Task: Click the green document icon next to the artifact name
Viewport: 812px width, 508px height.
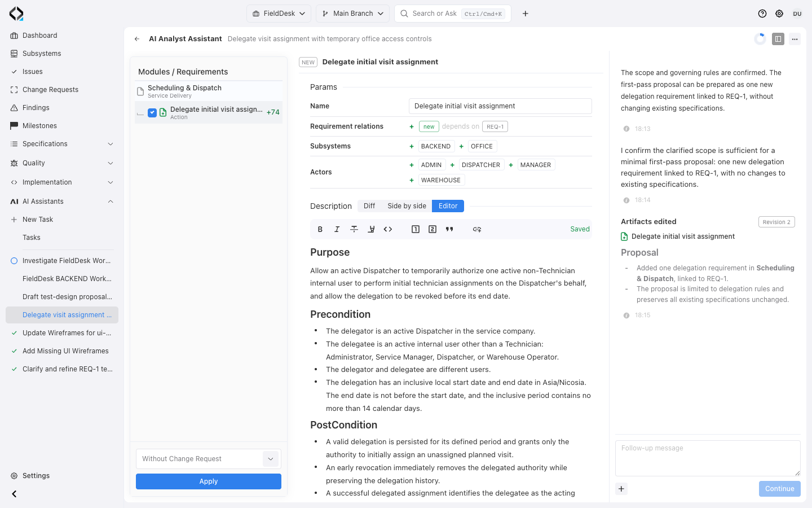Action: 624,237
